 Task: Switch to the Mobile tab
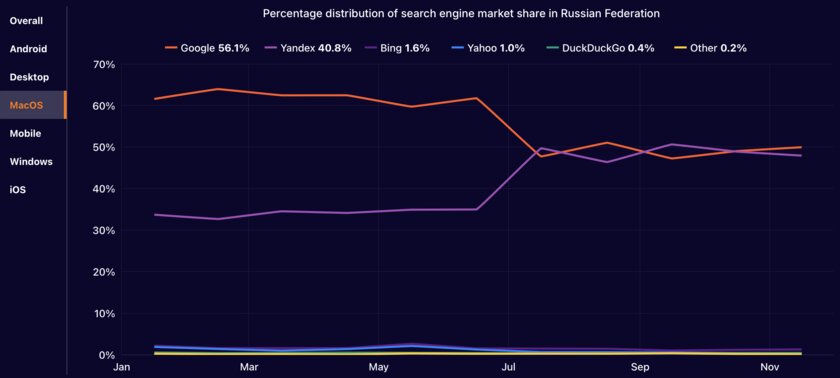pyautogui.click(x=25, y=133)
